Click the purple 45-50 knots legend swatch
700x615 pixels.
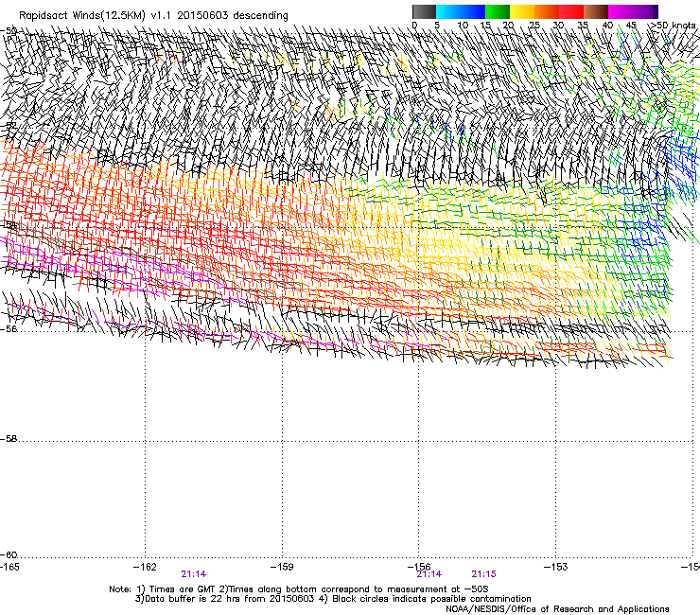(645, 11)
